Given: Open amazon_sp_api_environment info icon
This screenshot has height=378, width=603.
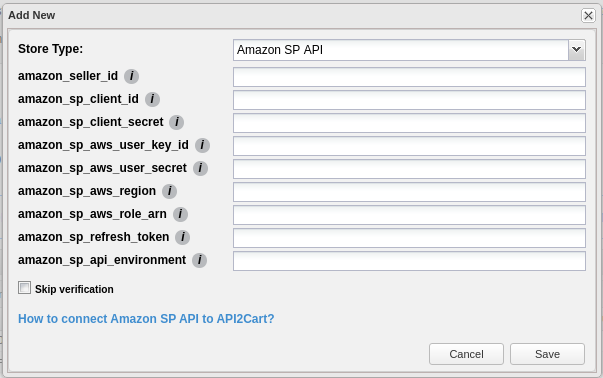Looking at the screenshot, I should (x=200, y=260).
